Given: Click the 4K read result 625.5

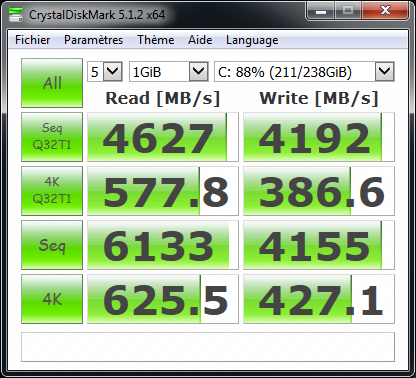Looking at the screenshot, I should point(163,299).
